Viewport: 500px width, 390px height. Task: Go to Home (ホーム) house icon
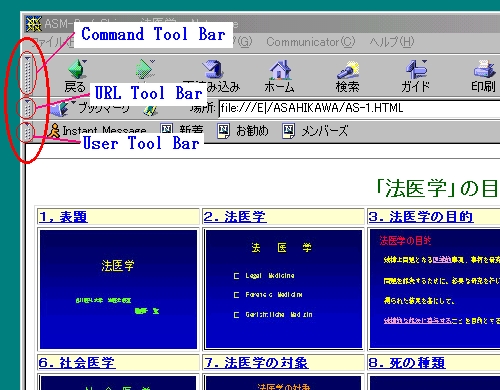[x=280, y=70]
